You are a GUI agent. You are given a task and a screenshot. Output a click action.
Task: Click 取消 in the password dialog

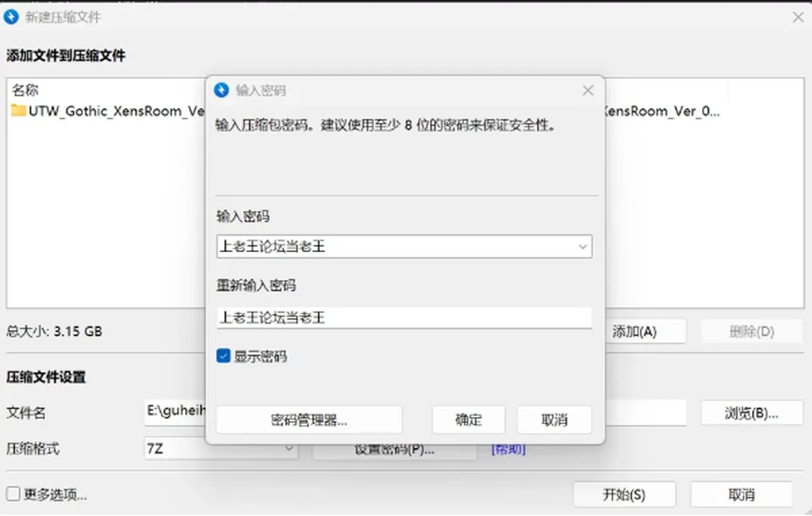tap(554, 420)
